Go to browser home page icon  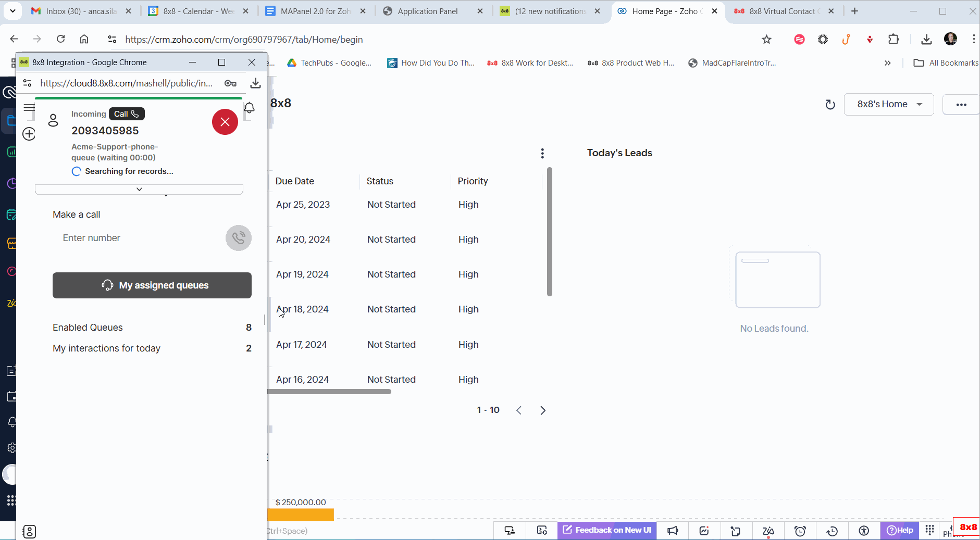click(x=84, y=39)
